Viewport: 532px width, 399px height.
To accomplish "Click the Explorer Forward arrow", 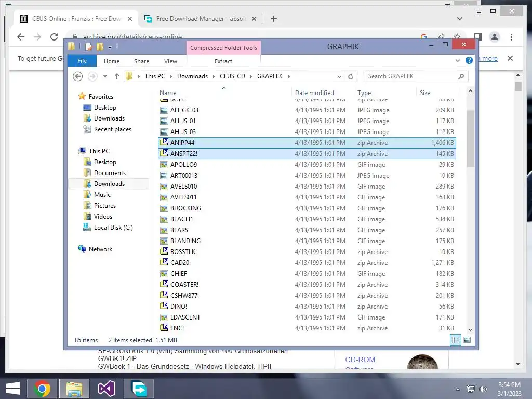I will coord(92,77).
